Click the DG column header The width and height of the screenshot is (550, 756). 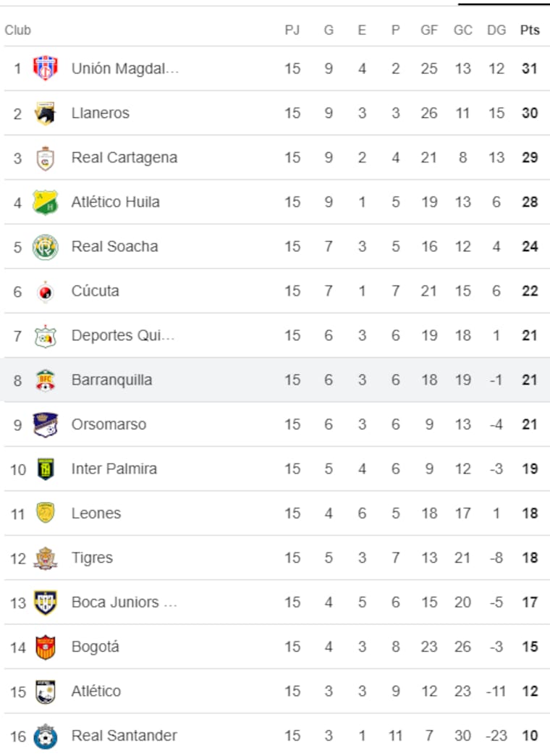[x=496, y=30]
